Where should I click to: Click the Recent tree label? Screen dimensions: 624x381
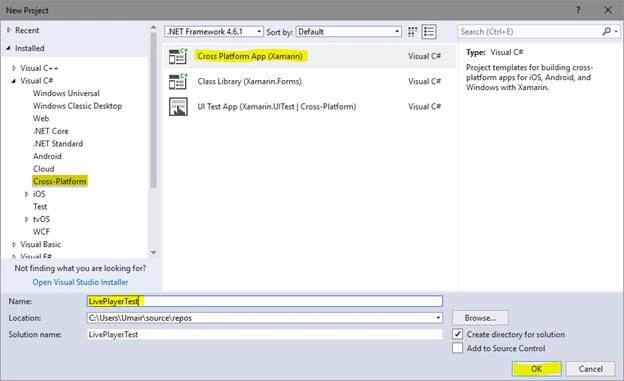click(27, 30)
